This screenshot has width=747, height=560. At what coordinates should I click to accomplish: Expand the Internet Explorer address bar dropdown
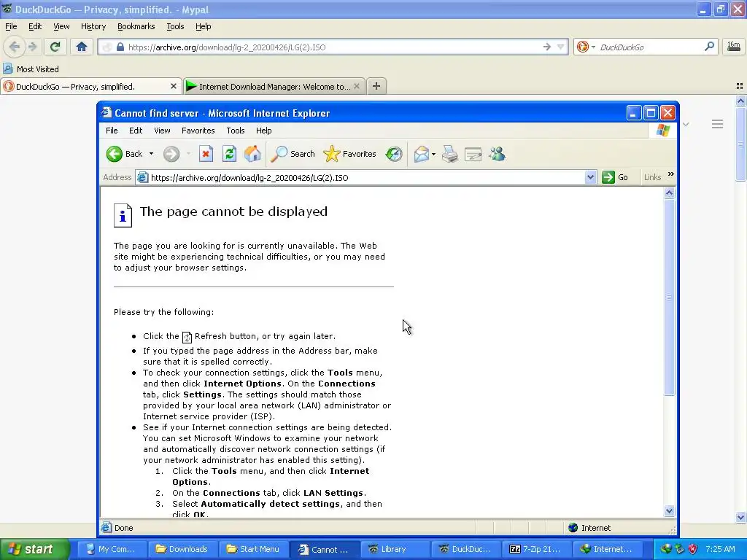pos(590,177)
